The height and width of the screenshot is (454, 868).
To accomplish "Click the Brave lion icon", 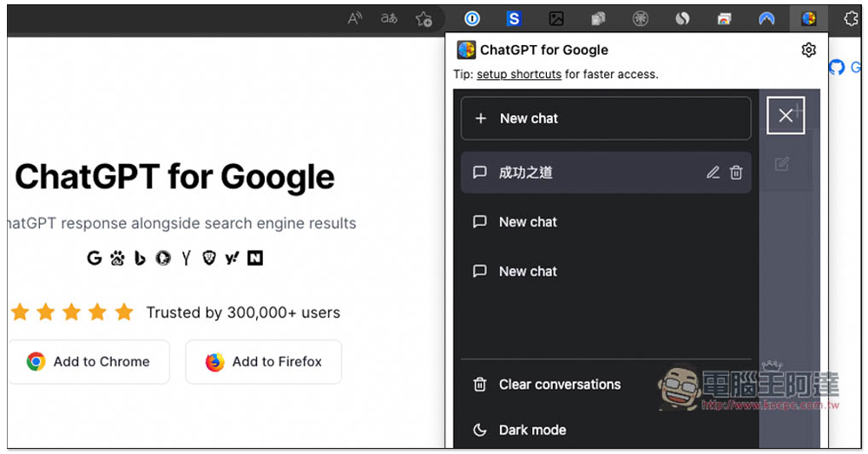I will tap(208, 258).
